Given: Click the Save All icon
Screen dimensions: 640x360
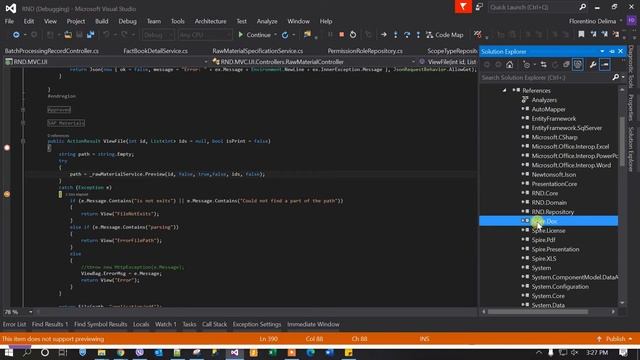Looking at the screenshot, I should pos(90,35).
